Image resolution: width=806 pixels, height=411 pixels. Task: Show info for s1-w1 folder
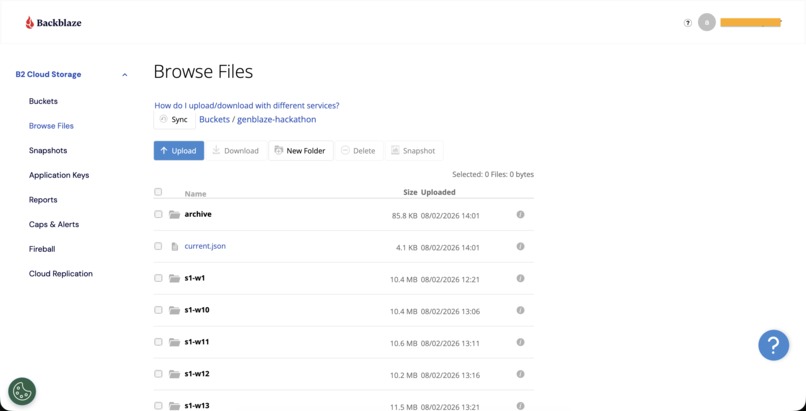point(520,278)
